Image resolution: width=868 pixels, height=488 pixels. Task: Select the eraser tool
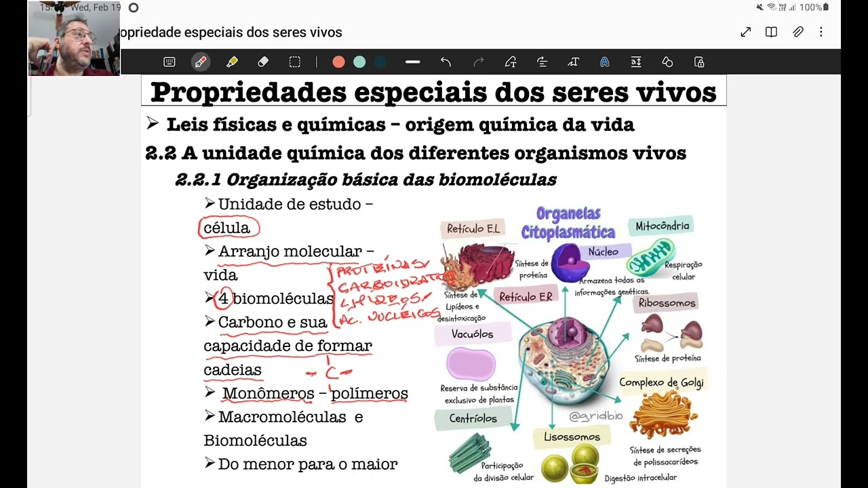(x=263, y=62)
